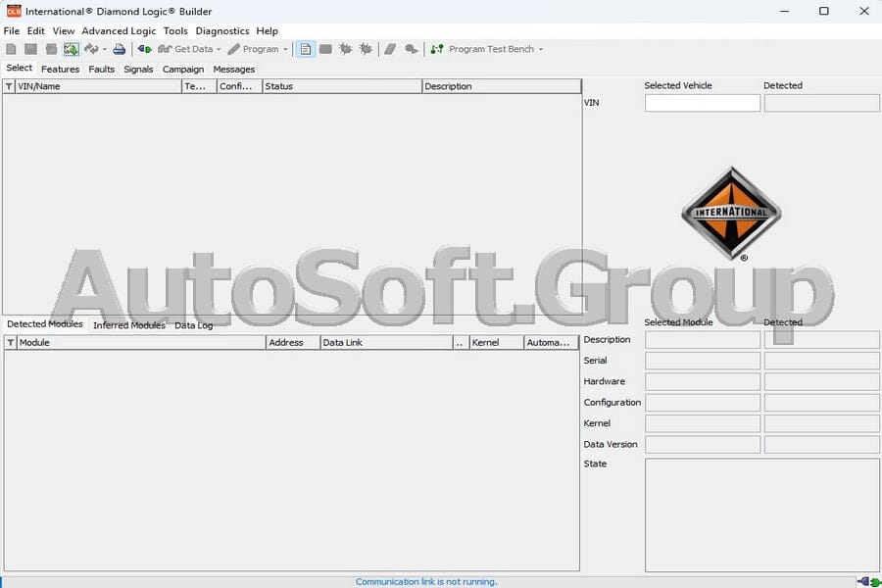Click the Print icon in the toolbar
This screenshot has width=882, height=588.
pyautogui.click(x=119, y=49)
